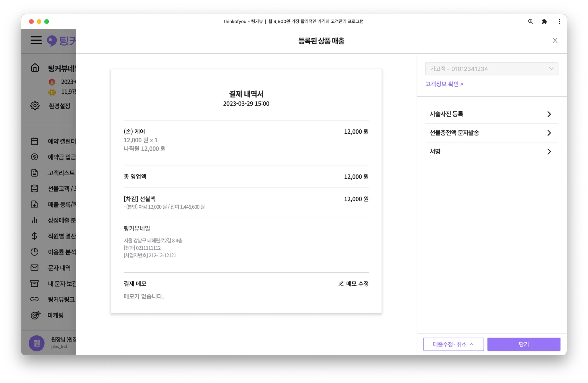Click the extensions puzzle icon
The image size is (588, 383).
pyautogui.click(x=544, y=22)
